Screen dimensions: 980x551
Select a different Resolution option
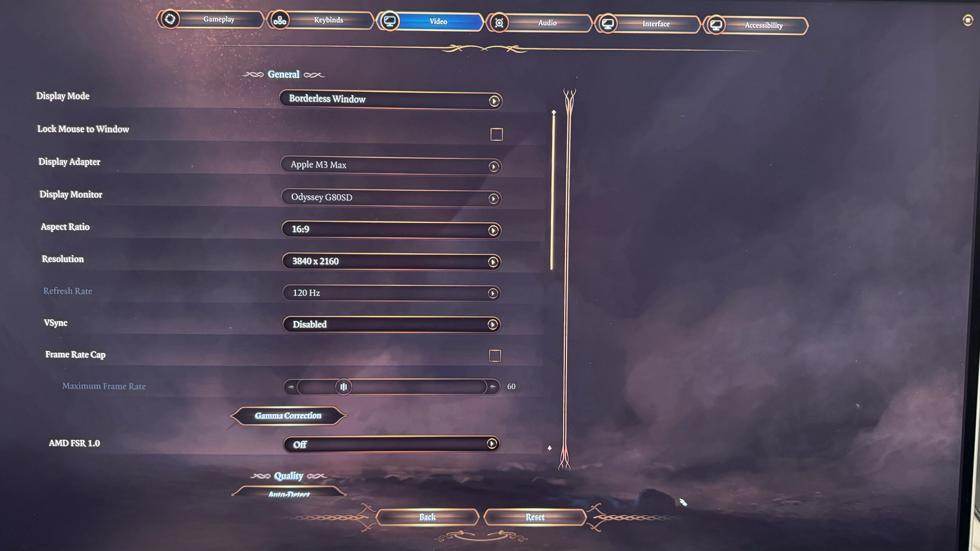(493, 262)
